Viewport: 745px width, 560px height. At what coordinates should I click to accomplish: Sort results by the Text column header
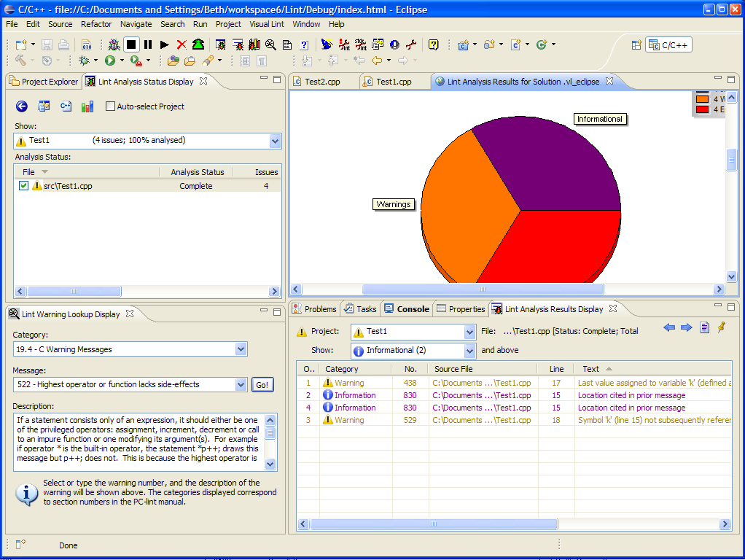652,369
